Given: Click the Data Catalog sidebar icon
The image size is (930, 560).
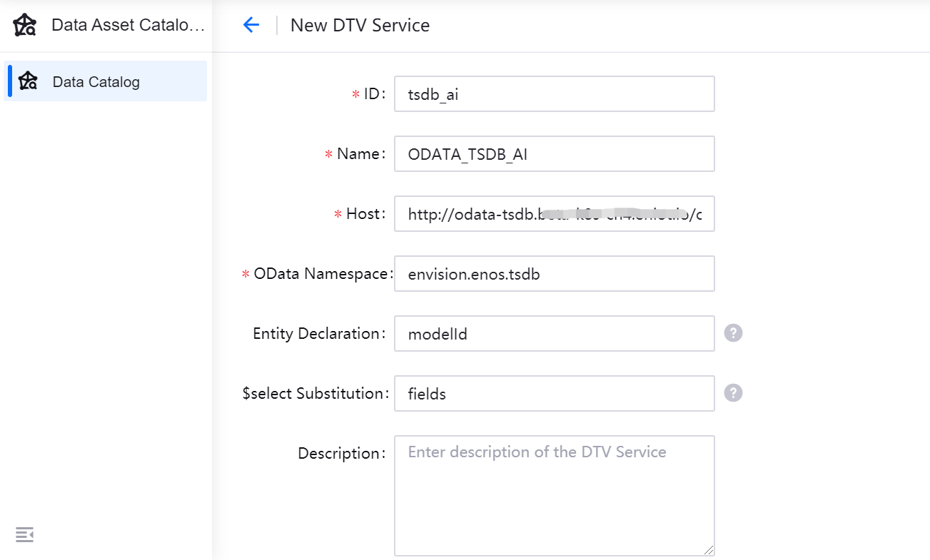Looking at the screenshot, I should click(29, 81).
